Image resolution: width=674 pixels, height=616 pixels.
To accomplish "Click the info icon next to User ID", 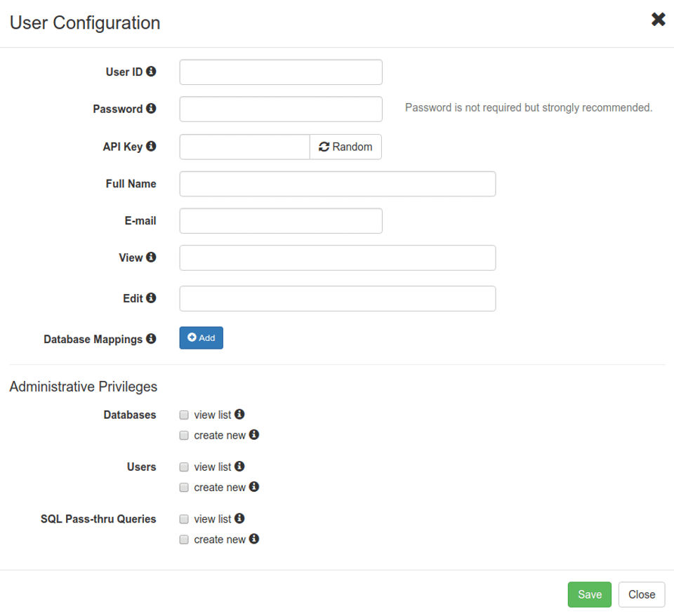I will [151, 72].
